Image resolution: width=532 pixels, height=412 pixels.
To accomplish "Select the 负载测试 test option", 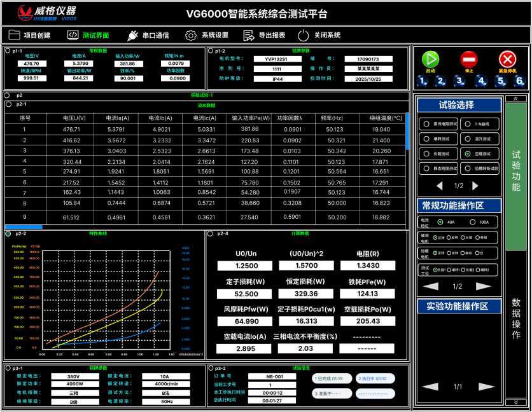I will click(x=438, y=154).
